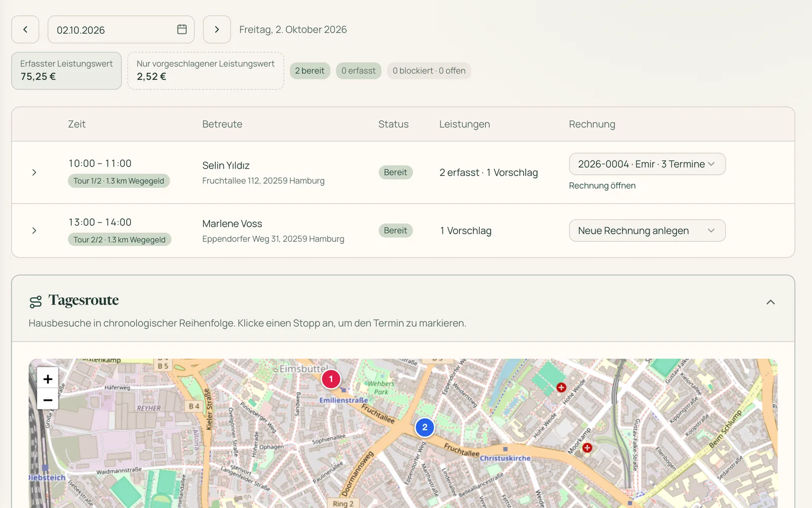Screen dimensions: 812x508
Task: Go to previous day with left arrow
Action: pos(25,29)
